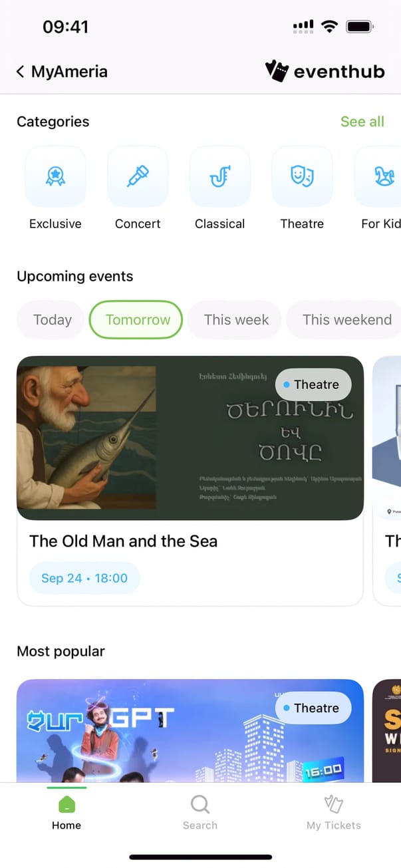
Task: Tap See all categories link
Action: [x=362, y=122]
